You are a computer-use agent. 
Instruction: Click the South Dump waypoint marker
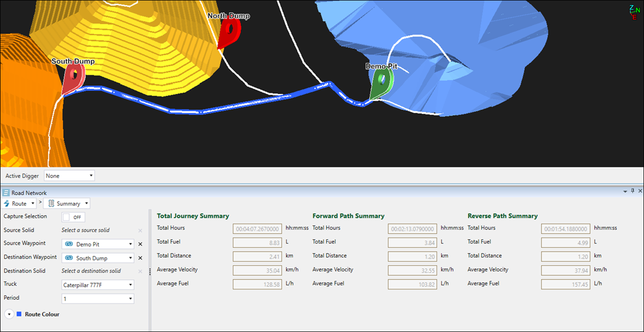[73, 78]
